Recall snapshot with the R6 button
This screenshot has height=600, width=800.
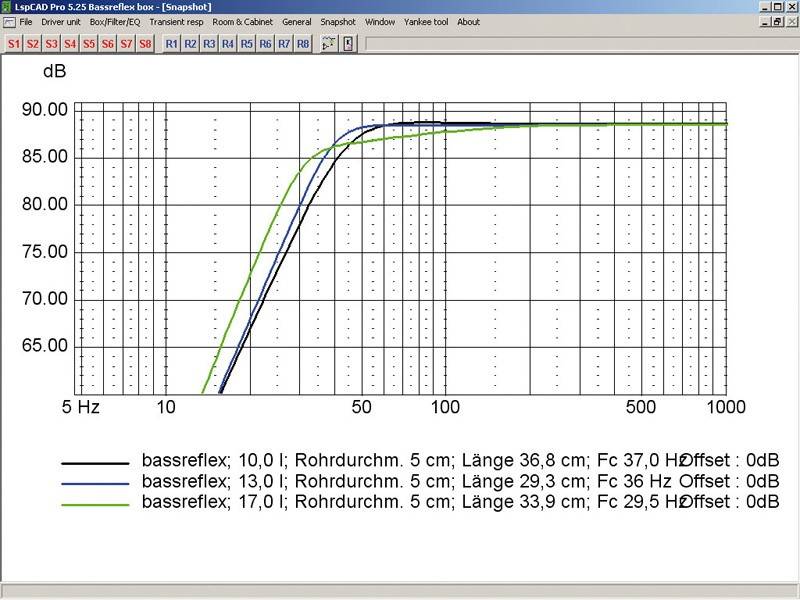click(x=265, y=44)
